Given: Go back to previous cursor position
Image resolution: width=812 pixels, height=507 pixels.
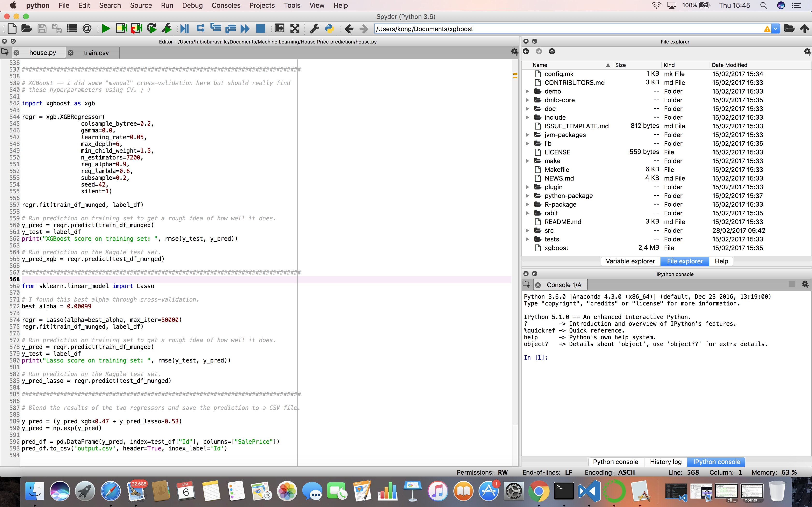Looking at the screenshot, I should pyautogui.click(x=349, y=29).
